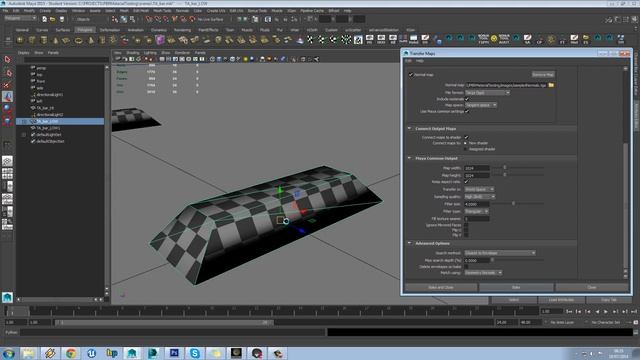This screenshot has width=640, height=360.
Task: Switch to the Surfaces shelf tab
Action: (x=62, y=30)
